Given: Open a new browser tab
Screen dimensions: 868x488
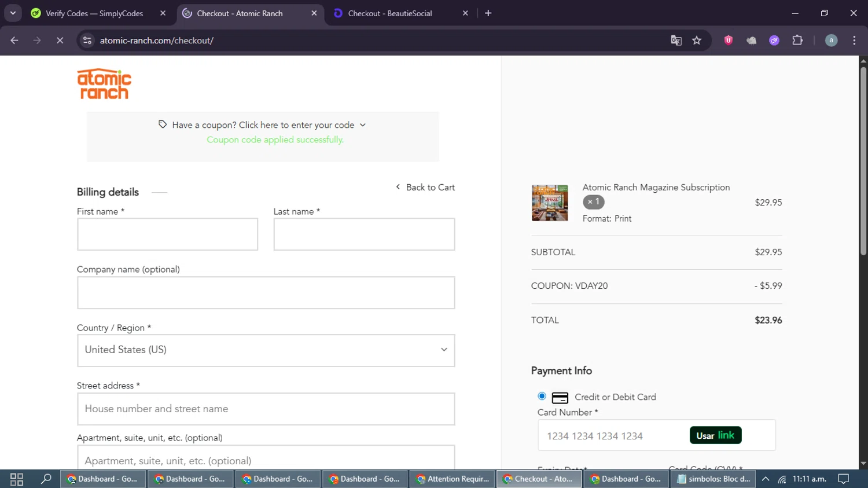Looking at the screenshot, I should point(488,13).
